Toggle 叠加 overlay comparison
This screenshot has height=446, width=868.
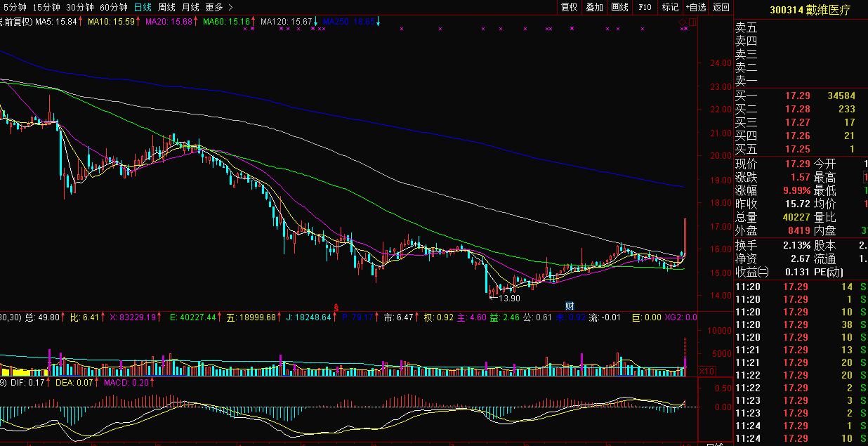pos(594,7)
